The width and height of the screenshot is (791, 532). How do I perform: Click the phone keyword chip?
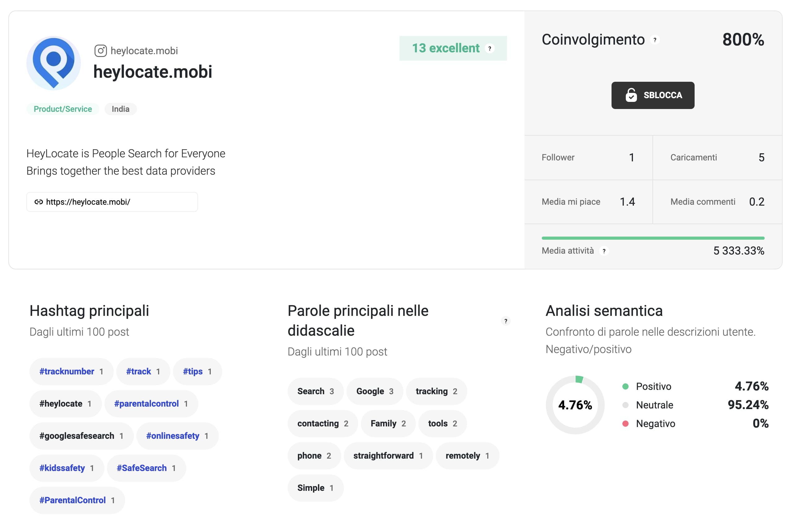pyautogui.click(x=314, y=456)
